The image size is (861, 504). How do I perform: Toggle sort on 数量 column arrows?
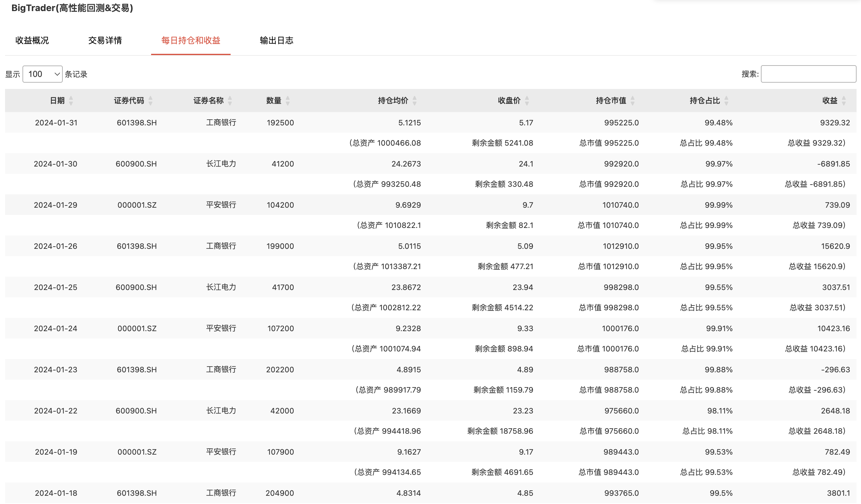point(288,100)
